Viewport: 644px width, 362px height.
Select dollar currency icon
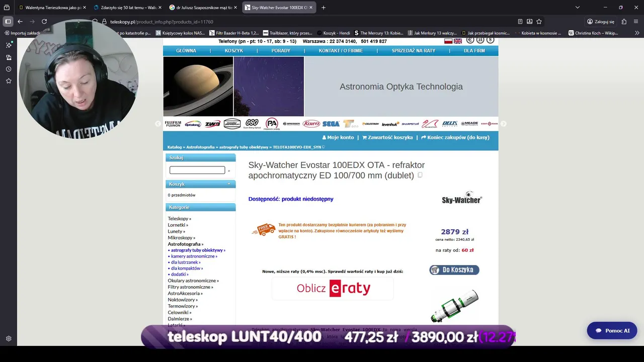[x=490, y=40]
